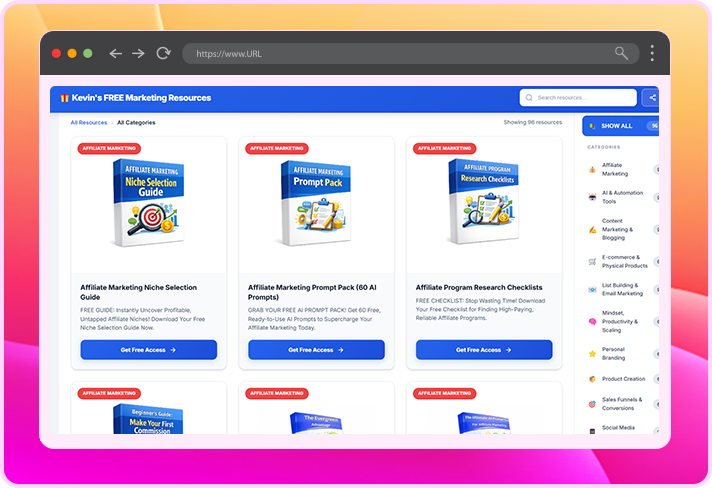Screen dimensions: 712x488
Task: Select the Affiliate Marketing category
Action: tap(615, 169)
